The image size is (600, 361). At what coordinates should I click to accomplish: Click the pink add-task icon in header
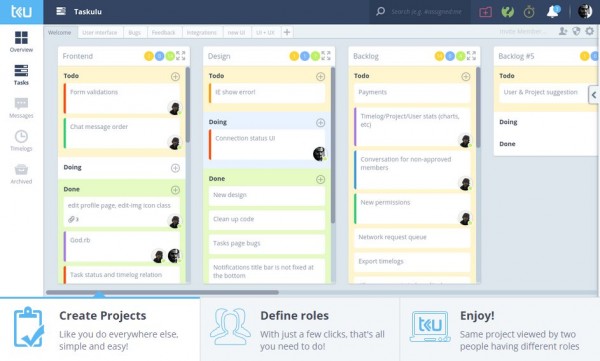point(486,12)
